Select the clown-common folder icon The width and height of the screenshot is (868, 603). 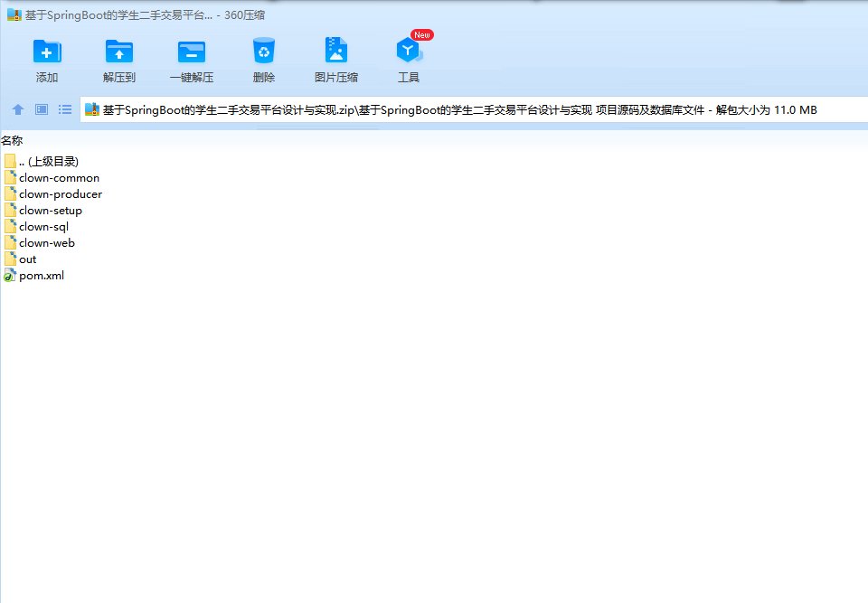(x=10, y=177)
